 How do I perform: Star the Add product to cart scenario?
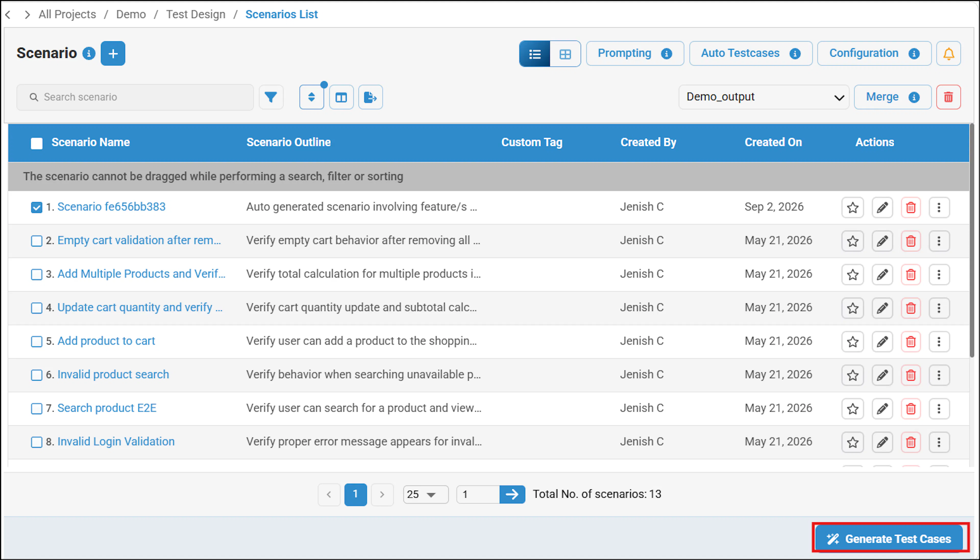click(x=853, y=342)
